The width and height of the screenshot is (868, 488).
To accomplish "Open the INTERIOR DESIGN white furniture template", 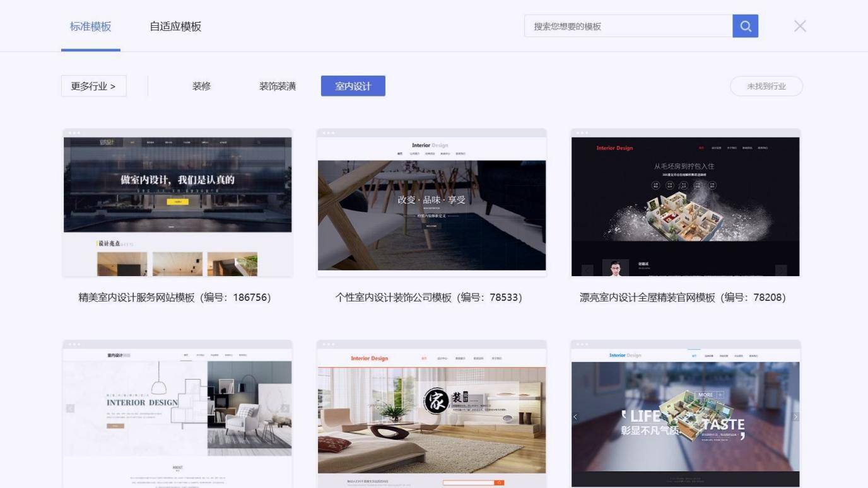I will [x=177, y=414].
